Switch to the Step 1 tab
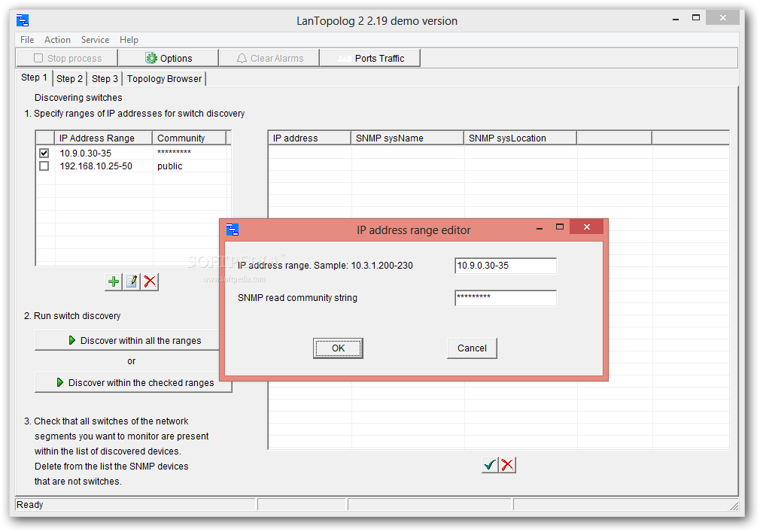This screenshot has width=760, height=532. coord(34,78)
